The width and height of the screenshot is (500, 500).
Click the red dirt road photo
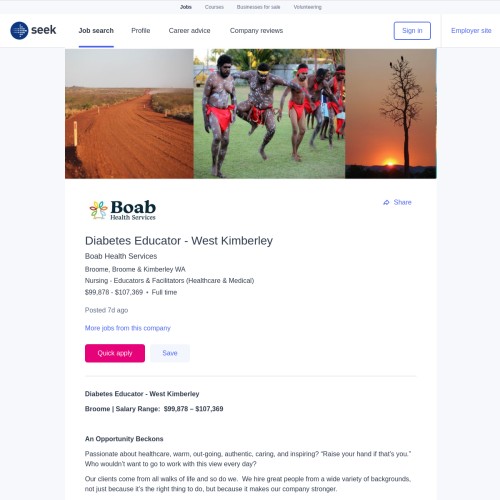[129, 114]
